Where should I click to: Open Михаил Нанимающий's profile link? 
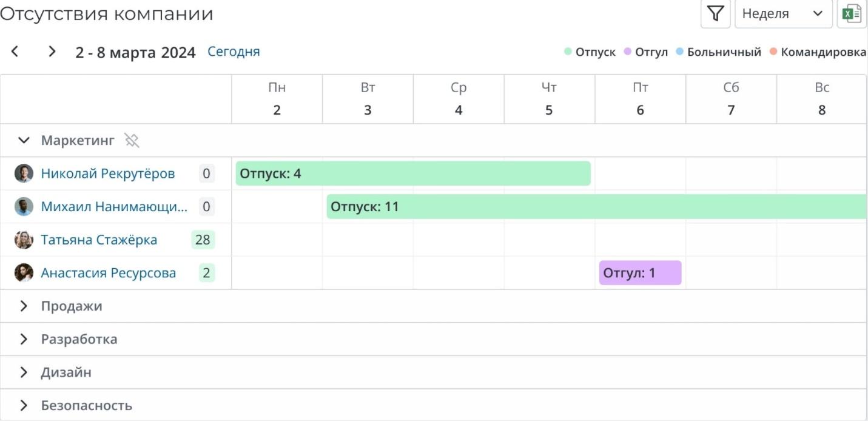(x=114, y=207)
